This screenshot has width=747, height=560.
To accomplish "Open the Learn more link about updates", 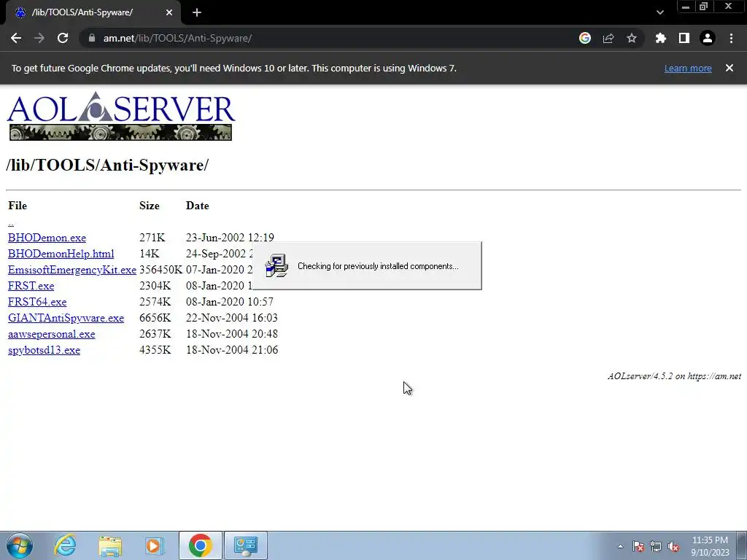I will pos(688,68).
